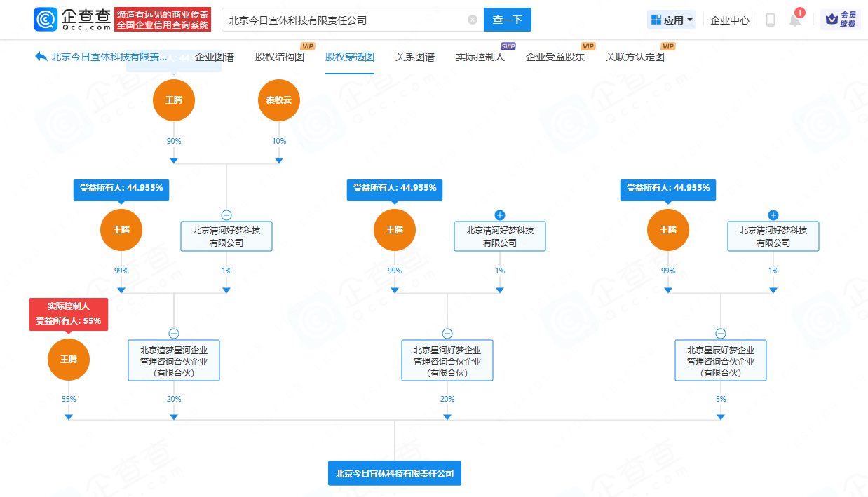Click the Qcc.com logo icon

46,20
